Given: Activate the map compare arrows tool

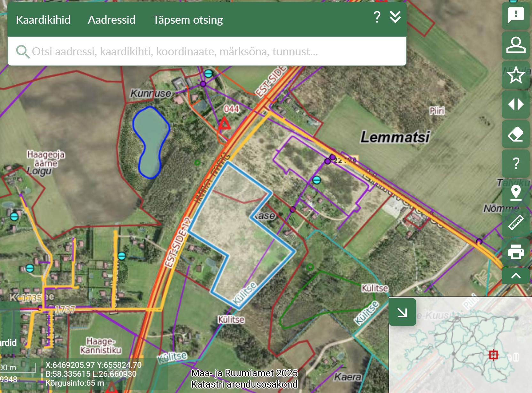Looking at the screenshot, I should click(x=516, y=104).
